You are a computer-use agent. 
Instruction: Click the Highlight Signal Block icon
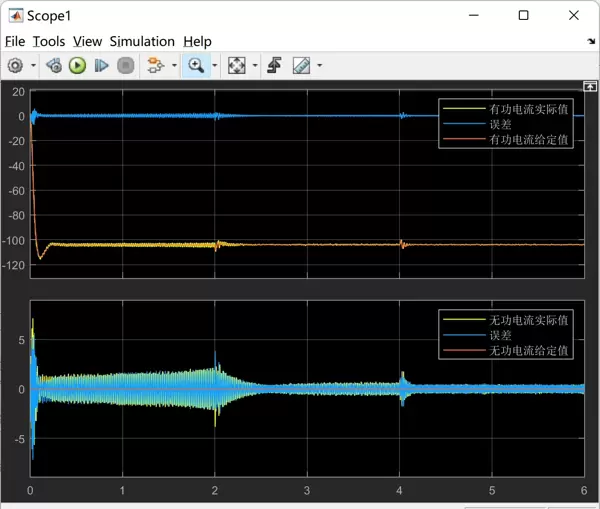[x=154, y=65]
